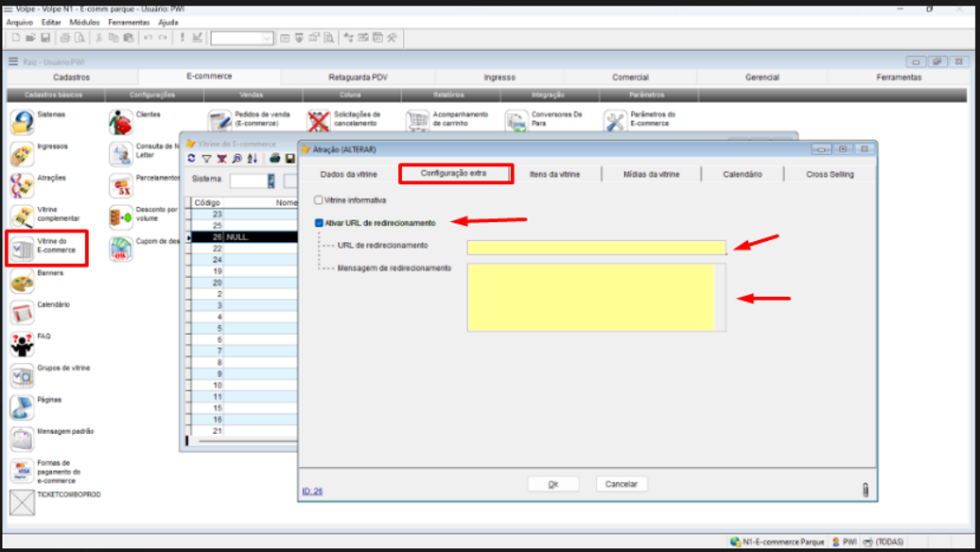Open the FAQ icon
The image size is (980, 552).
point(22,344)
